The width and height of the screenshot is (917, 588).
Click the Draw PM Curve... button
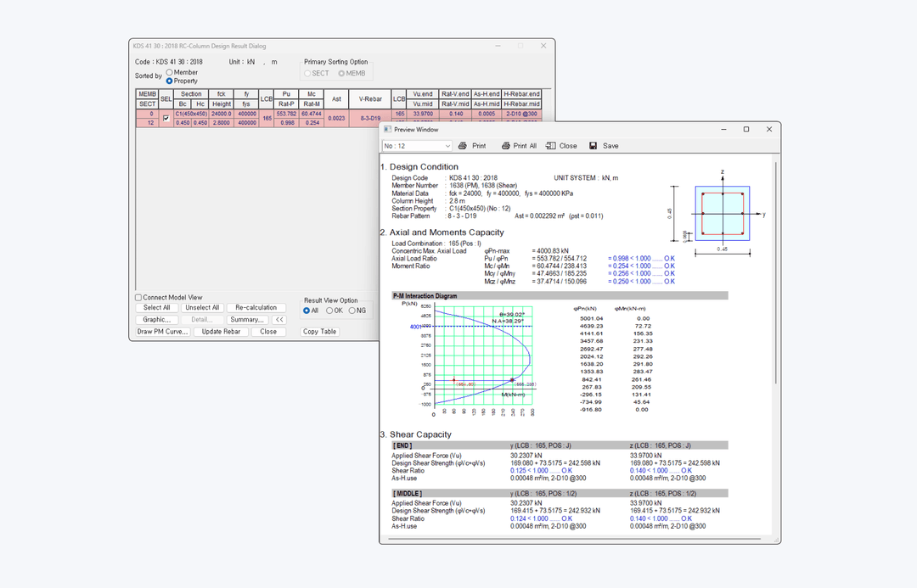pos(162,332)
